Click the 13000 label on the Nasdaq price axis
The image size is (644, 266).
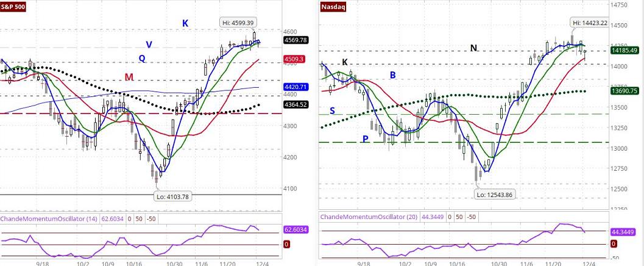coord(620,148)
